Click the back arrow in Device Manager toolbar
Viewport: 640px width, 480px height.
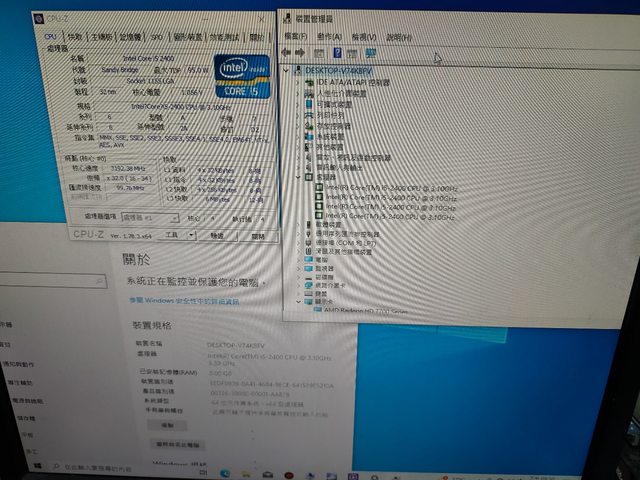click(287, 52)
